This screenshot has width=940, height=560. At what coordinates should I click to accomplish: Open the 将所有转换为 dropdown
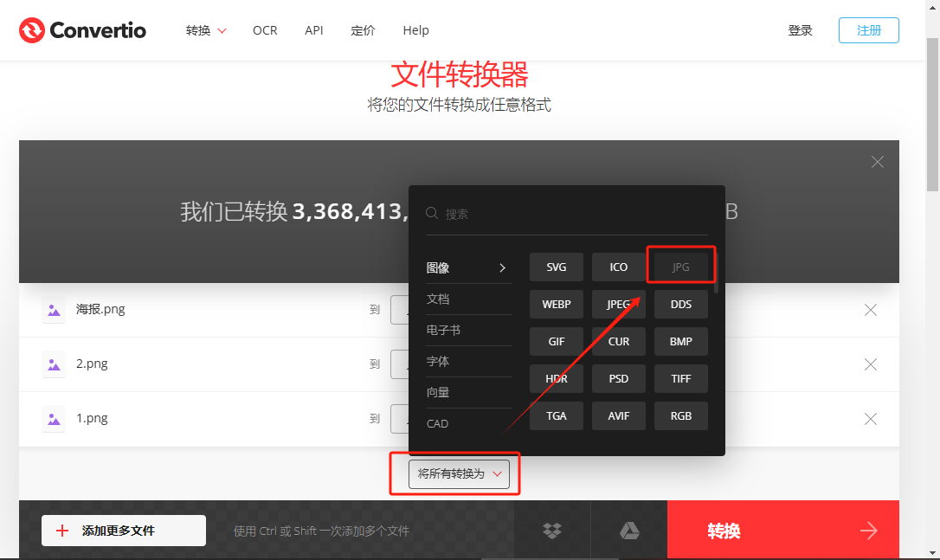coord(458,473)
